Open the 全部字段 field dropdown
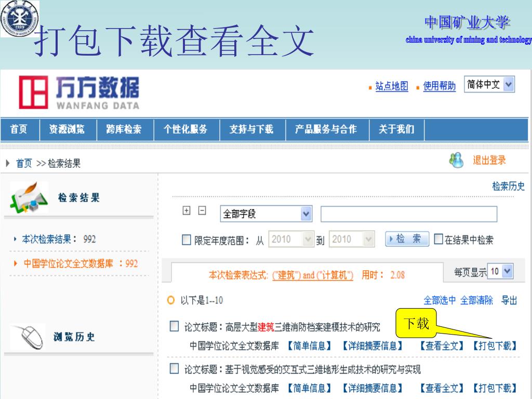 (266, 214)
